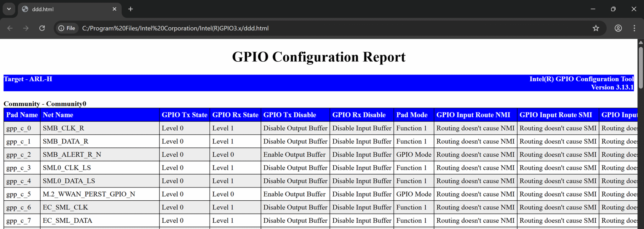
Task: Click the 'GPIO Input Route NMI' header
Action: pyautogui.click(x=475, y=115)
